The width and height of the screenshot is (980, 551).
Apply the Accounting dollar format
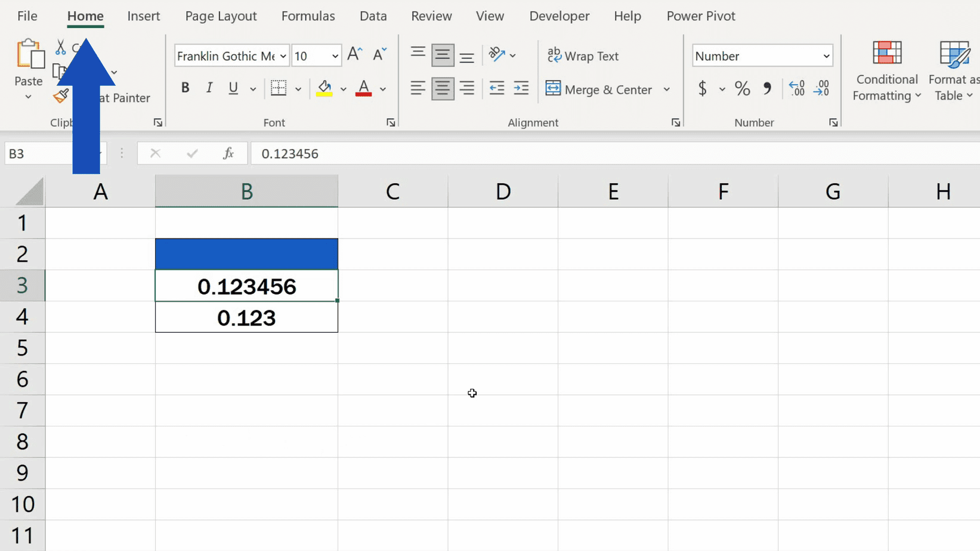tap(703, 88)
